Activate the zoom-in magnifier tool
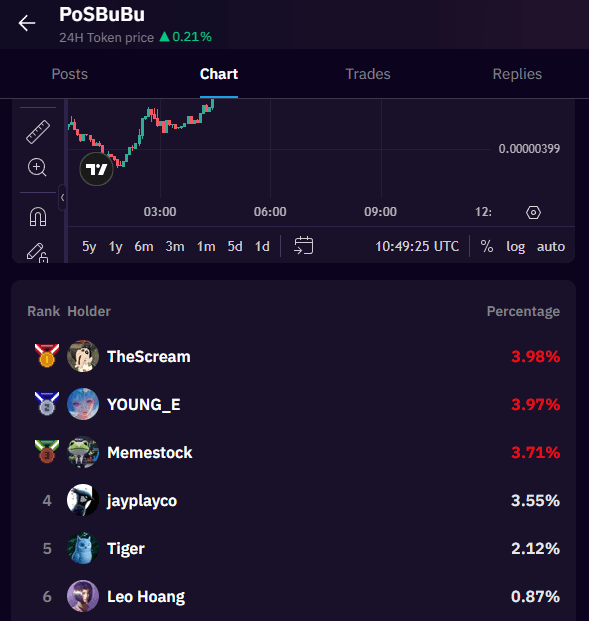The image size is (589, 621). pyautogui.click(x=37, y=167)
